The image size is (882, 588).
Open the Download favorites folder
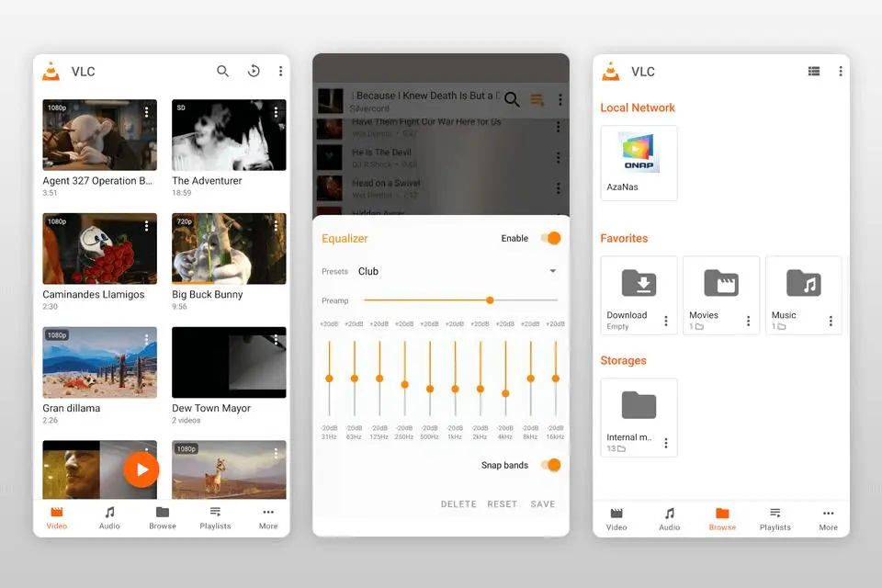tap(639, 296)
